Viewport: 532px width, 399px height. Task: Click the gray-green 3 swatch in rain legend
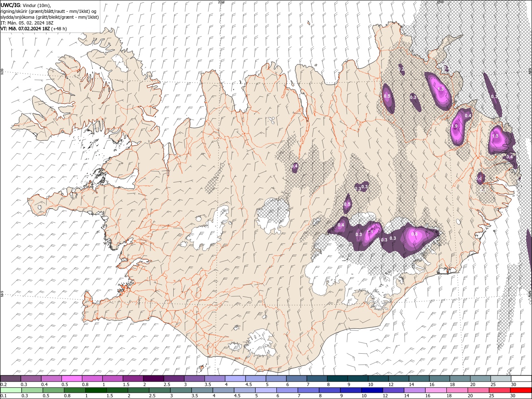[x=181, y=390]
